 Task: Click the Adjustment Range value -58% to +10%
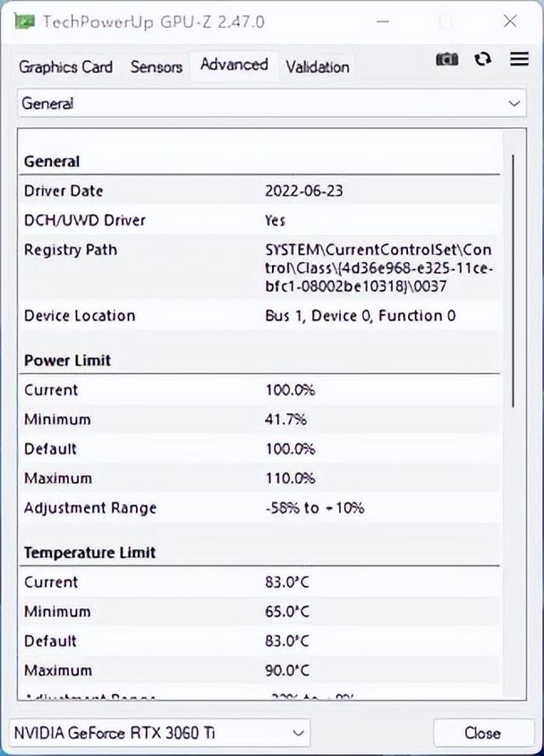click(314, 508)
